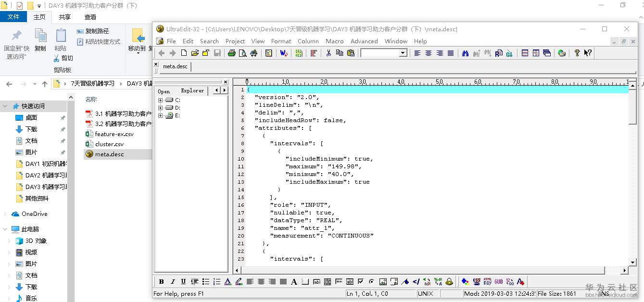This screenshot has height=302, width=644.
Task: Open the toolbar find combo box dropdown
Action: (403, 53)
